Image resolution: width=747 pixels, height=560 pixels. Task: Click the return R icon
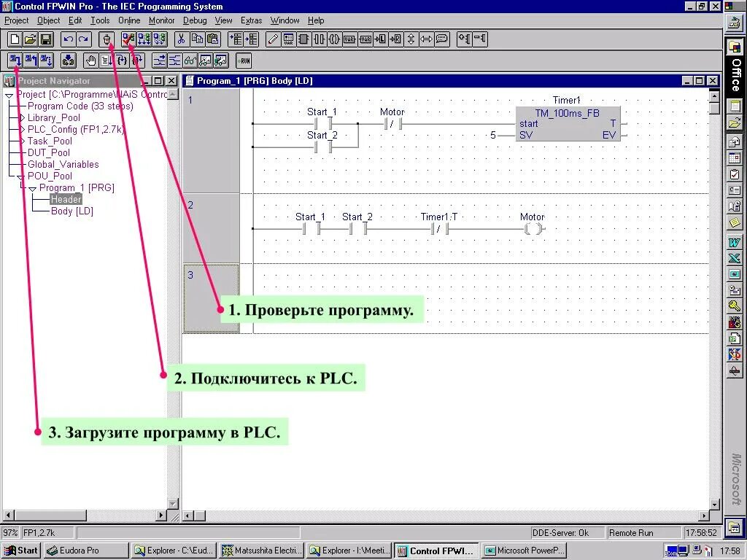pyautogui.click(x=396, y=39)
